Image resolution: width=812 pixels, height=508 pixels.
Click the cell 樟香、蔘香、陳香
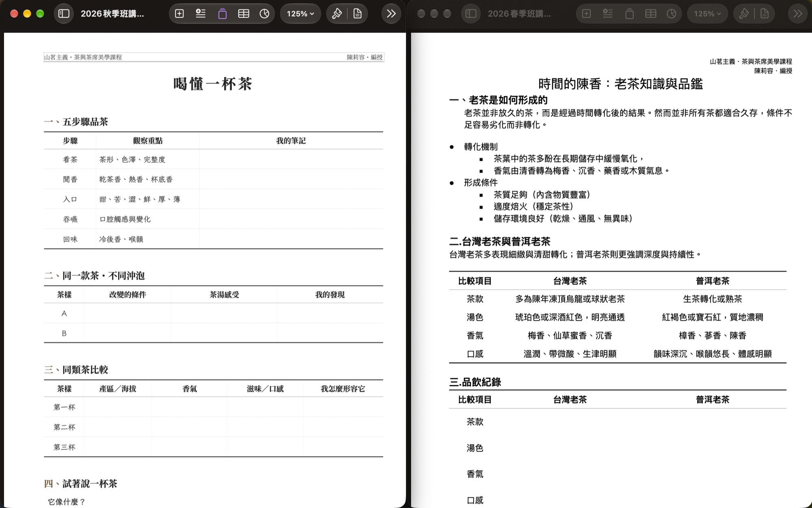point(713,336)
